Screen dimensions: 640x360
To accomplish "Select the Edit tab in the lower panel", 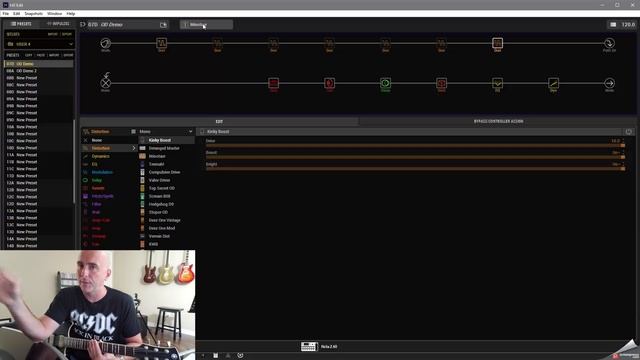I will (x=219, y=121).
